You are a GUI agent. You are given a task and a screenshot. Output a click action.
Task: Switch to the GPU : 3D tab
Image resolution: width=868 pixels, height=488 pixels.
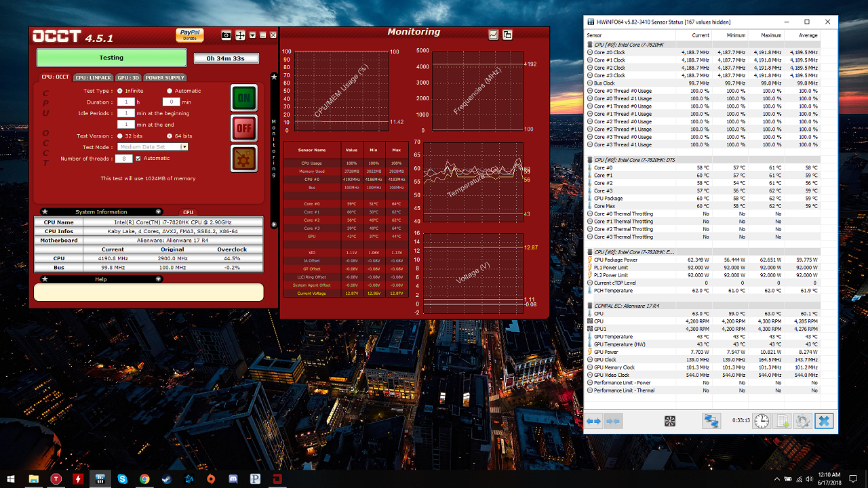point(129,77)
